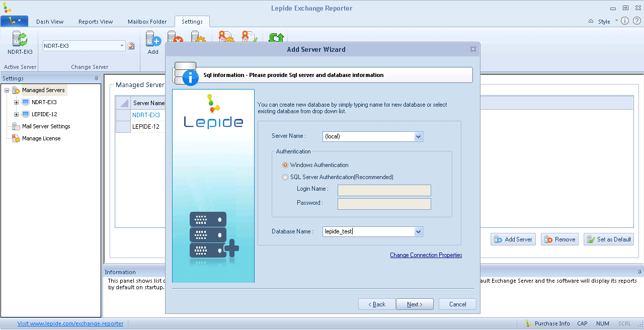644x330 pixels.
Task: Collapse the Managed Servers tree node
Action: click(7, 91)
